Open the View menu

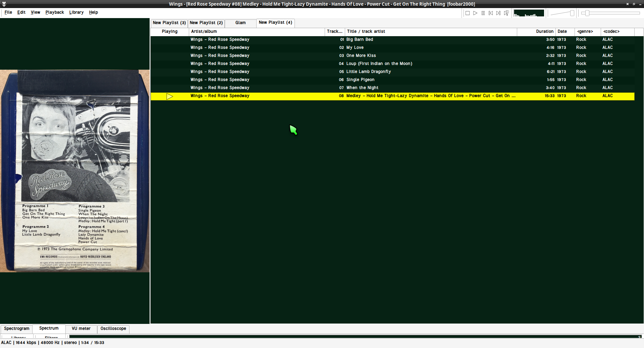click(x=36, y=12)
